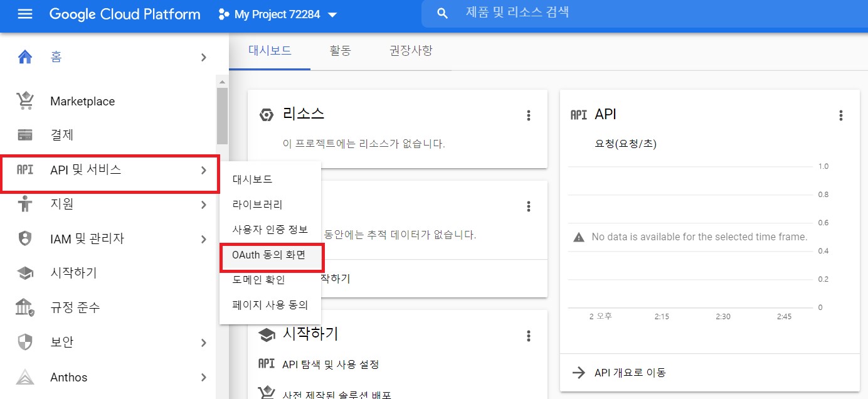Click the 시작하기 card graduation cap icon
This screenshot has width=868, height=399.
click(x=267, y=336)
